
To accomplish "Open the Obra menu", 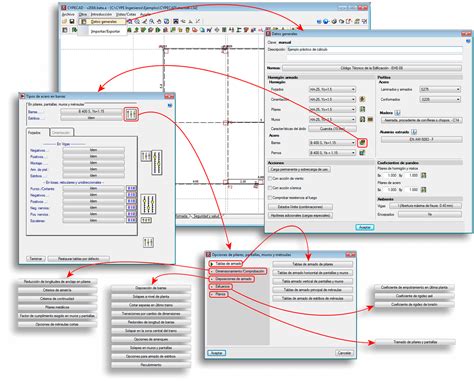I will [x=83, y=14].
